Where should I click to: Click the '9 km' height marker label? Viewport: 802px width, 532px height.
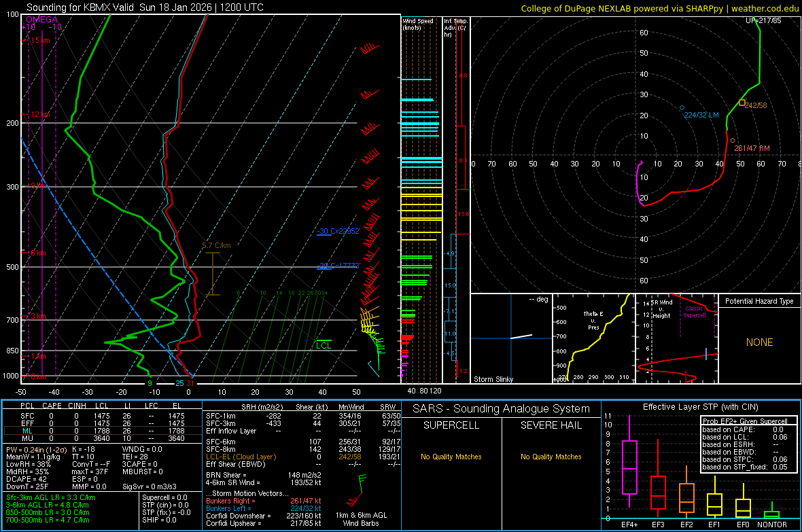click(38, 185)
